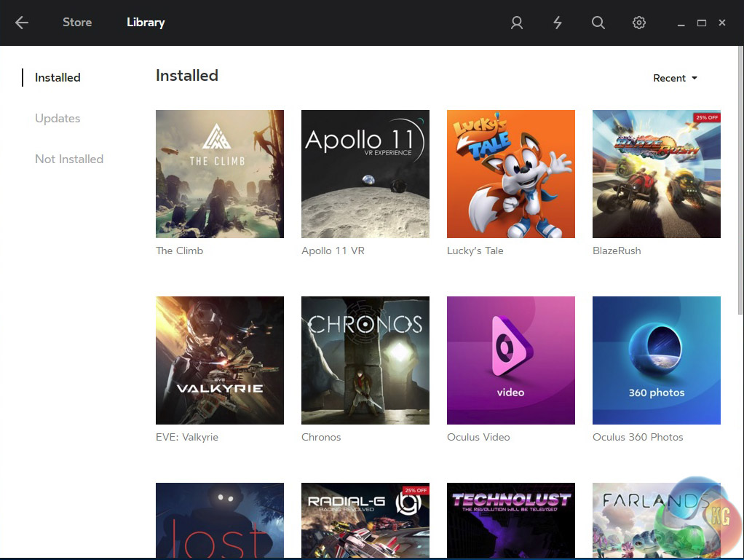Click the 'Chronos' title text
This screenshot has width=744, height=560.
click(x=321, y=437)
